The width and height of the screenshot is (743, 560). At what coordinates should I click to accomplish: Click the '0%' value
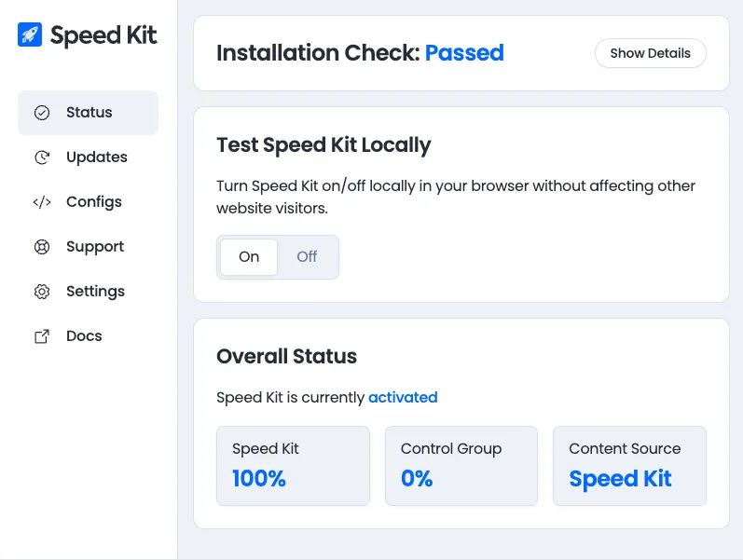[x=417, y=479]
